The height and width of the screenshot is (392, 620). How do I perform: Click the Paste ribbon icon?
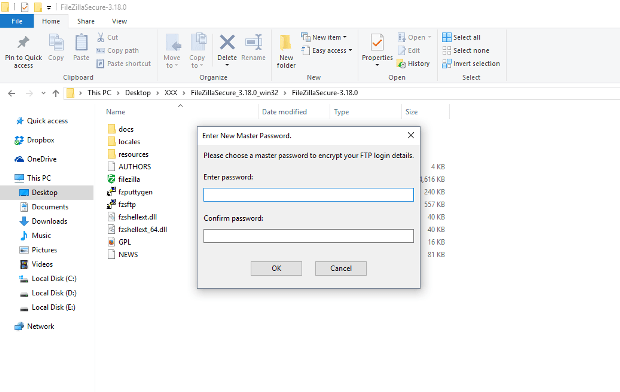81,42
